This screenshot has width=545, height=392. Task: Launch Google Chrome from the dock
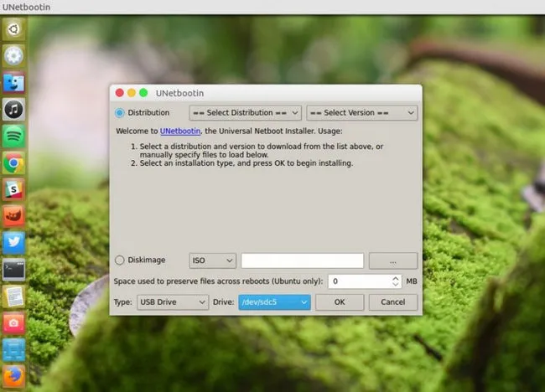[x=13, y=162]
